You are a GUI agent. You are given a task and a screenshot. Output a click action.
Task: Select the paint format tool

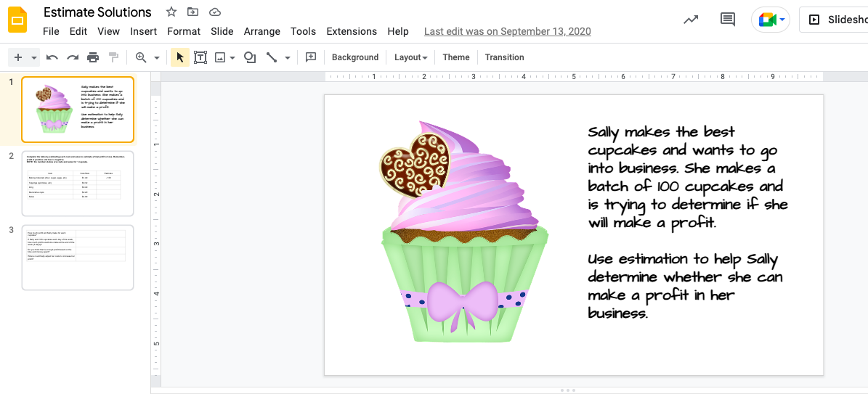pos(113,57)
